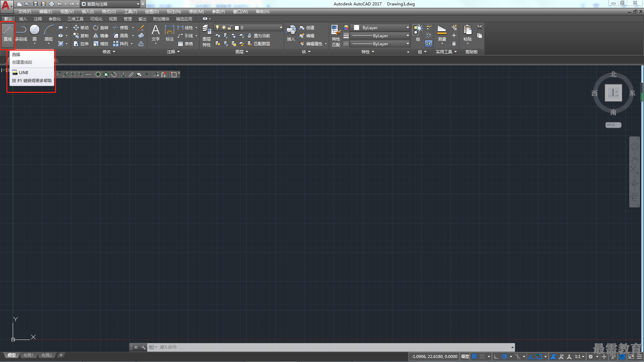The width and height of the screenshot is (644, 362).
Task: Click the 创建 block button
Action: pos(307,28)
